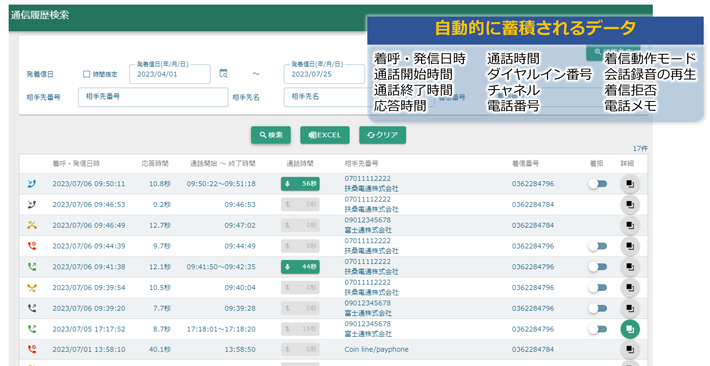
Task: Open details for 2023/07/06 09:50:11 call
Action: coord(630,184)
